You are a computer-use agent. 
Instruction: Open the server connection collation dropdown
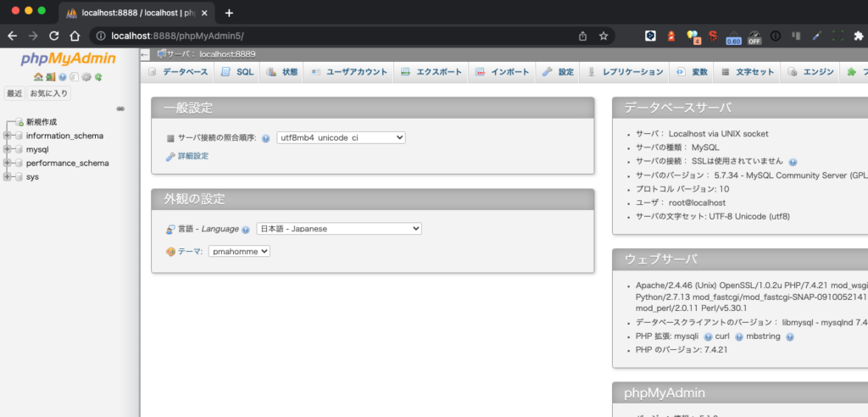341,137
